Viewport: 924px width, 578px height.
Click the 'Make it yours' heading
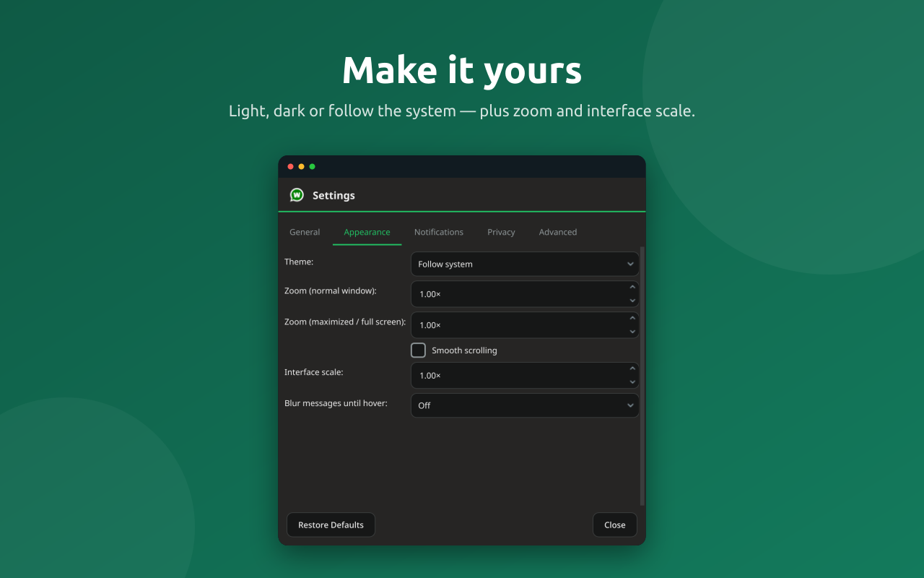point(462,70)
